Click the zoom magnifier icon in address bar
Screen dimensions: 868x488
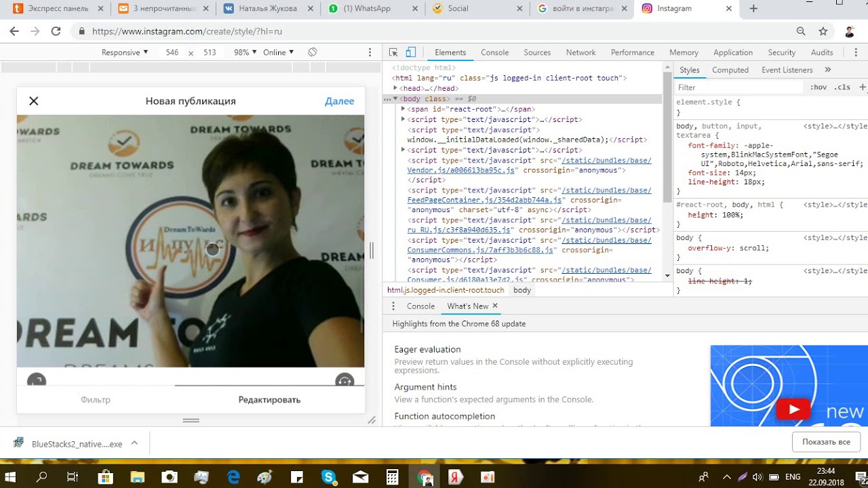pyautogui.click(x=801, y=31)
